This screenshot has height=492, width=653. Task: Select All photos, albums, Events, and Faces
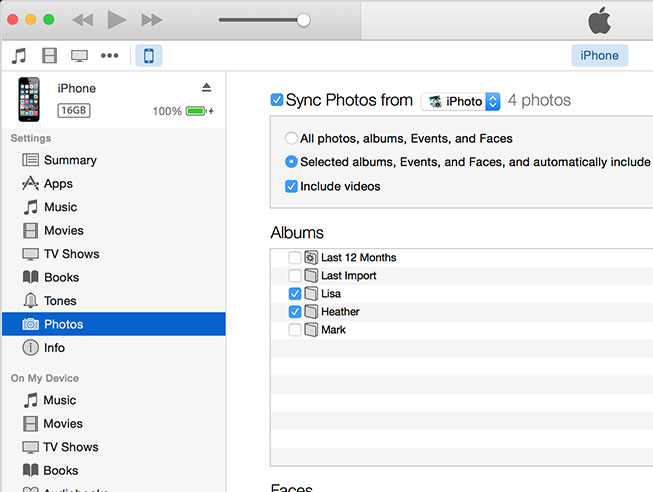click(x=291, y=139)
